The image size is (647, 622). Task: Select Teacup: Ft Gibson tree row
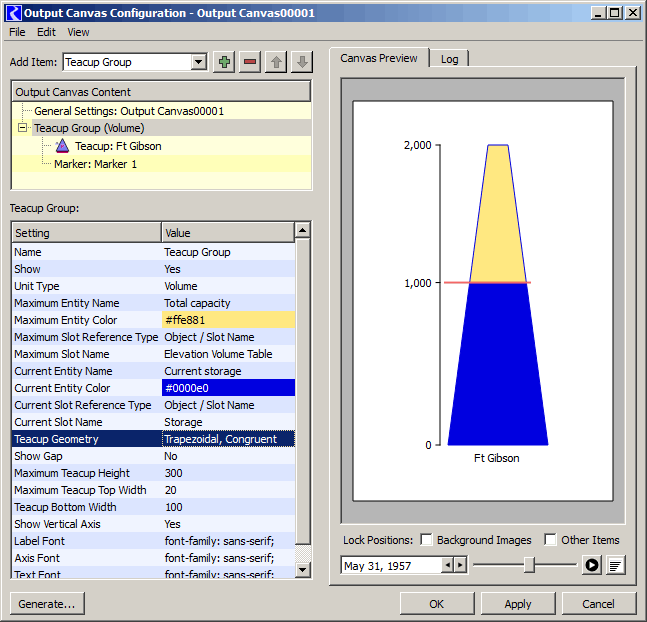pos(161,146)
